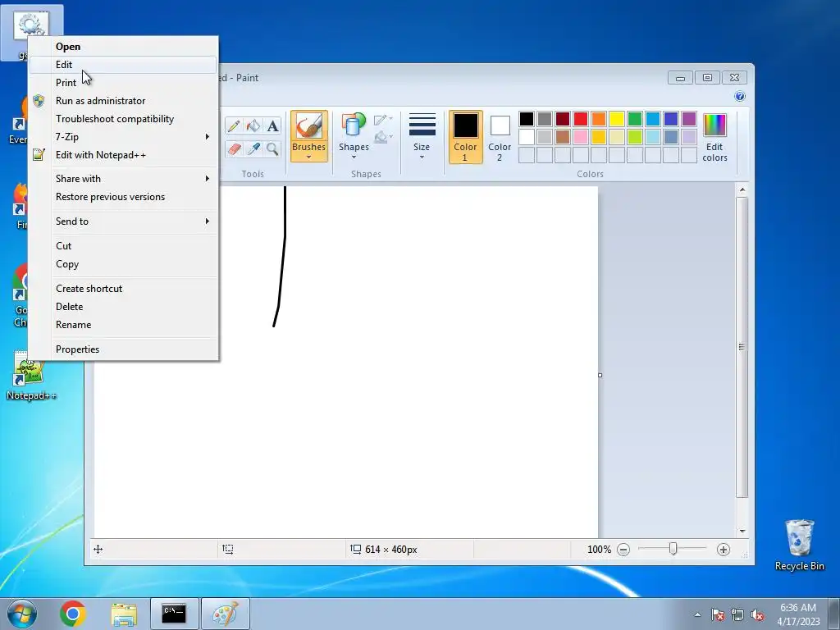Image resolution: width=840 pixels, height=630 pixels.
Task: Choose Copy in the context menu
Action: (x=123, y=264)
